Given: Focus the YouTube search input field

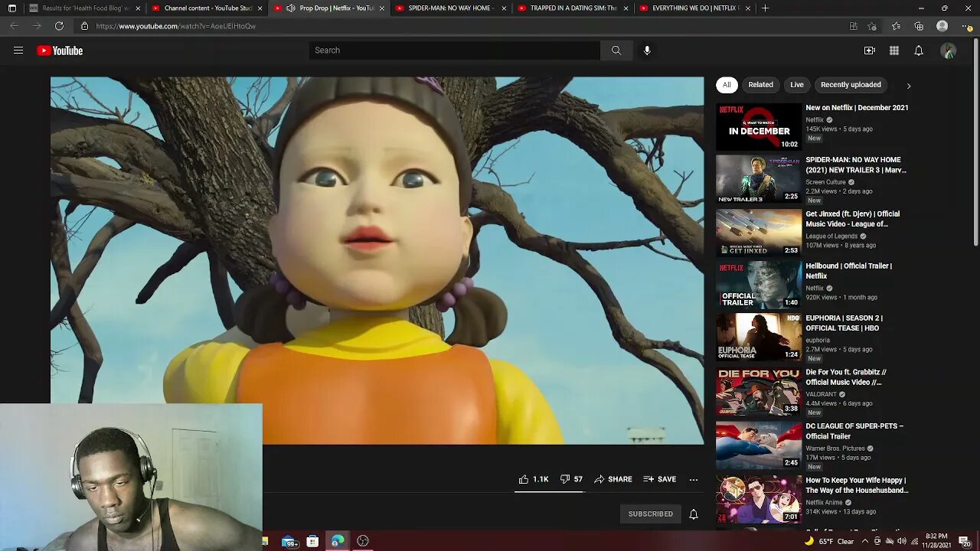Looking at the screenshot, I should [455, 51].
